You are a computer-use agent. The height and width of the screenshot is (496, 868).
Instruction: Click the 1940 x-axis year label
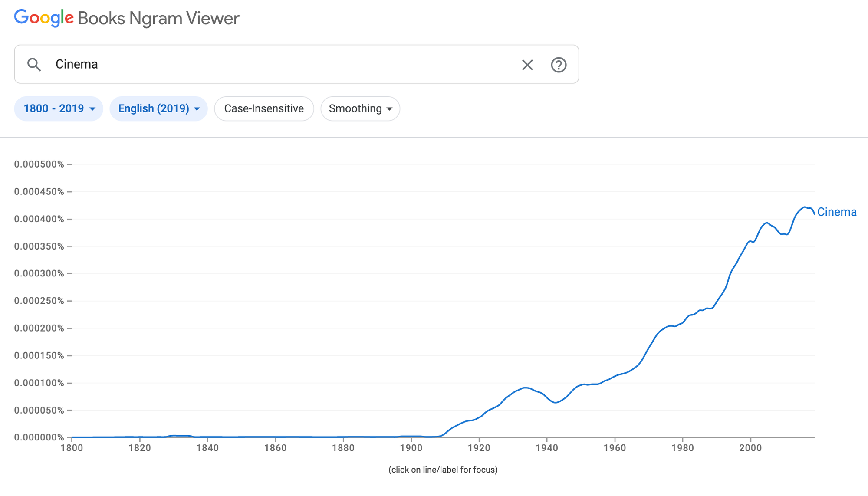(547, 448)
